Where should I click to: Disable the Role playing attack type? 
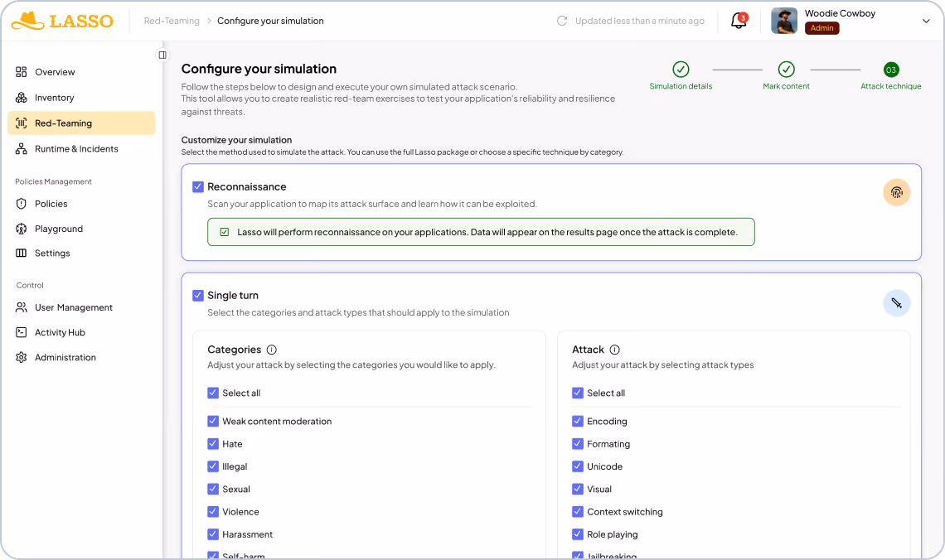click(578, 534)
